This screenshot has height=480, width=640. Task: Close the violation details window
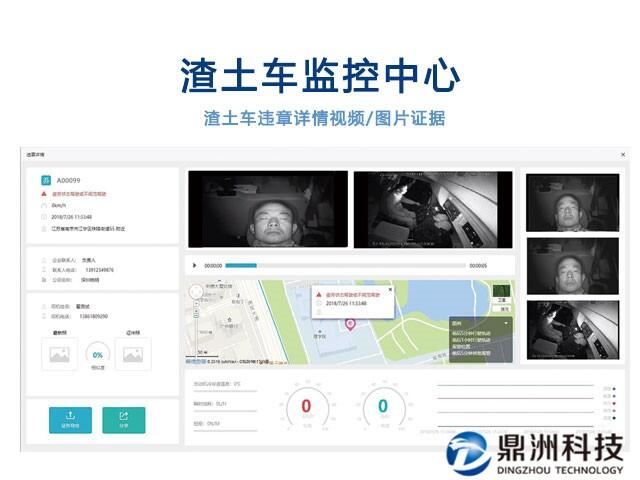[x=622, y=155]
